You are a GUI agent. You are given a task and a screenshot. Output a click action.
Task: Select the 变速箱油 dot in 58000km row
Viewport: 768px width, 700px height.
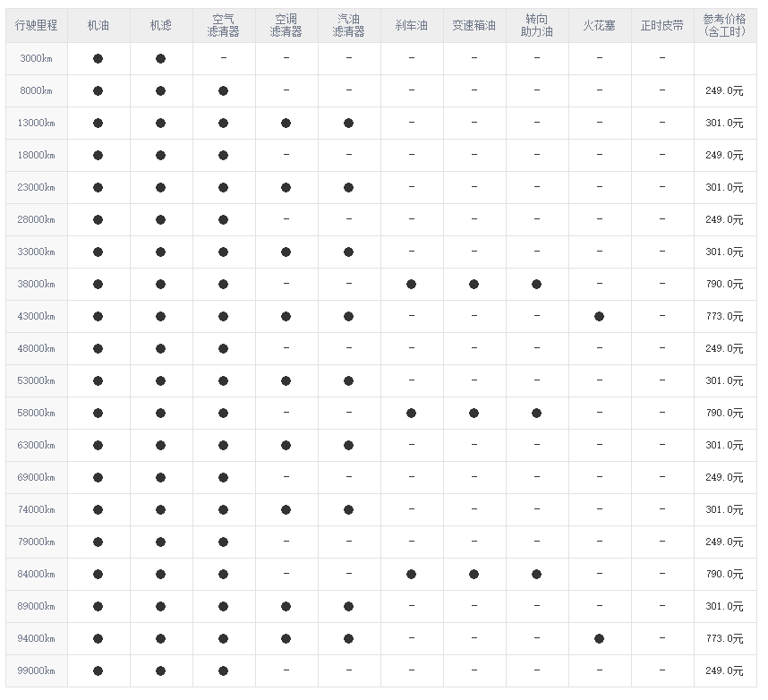click(x=474, y=413)
